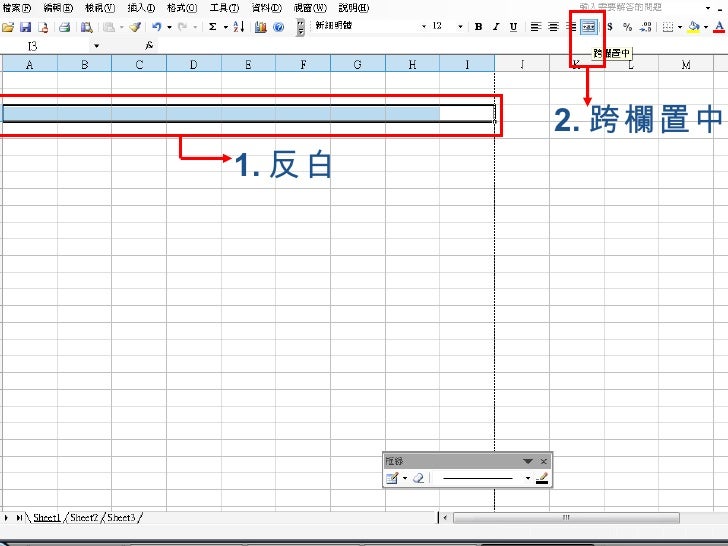The image size is (728, 546).
Task: Print with the printer icon
Action: tap(65, 27)
